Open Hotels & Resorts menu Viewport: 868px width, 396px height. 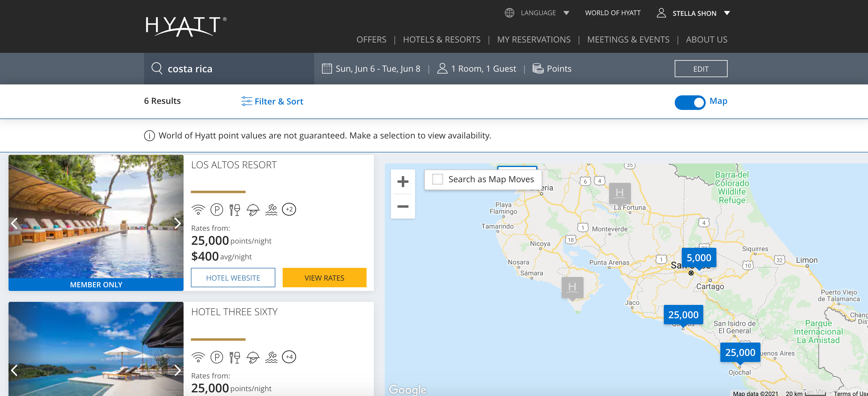tap(441, 39)
